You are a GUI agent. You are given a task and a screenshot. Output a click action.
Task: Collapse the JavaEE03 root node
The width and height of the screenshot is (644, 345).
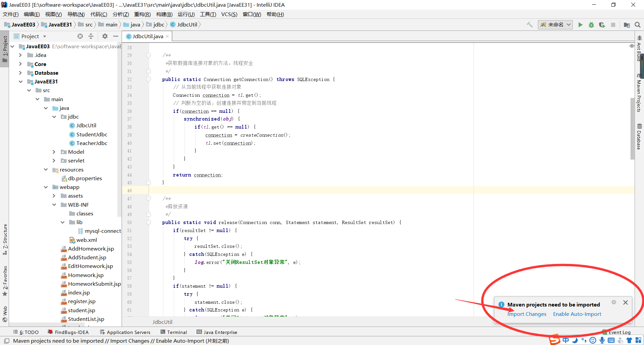point(12,47)
